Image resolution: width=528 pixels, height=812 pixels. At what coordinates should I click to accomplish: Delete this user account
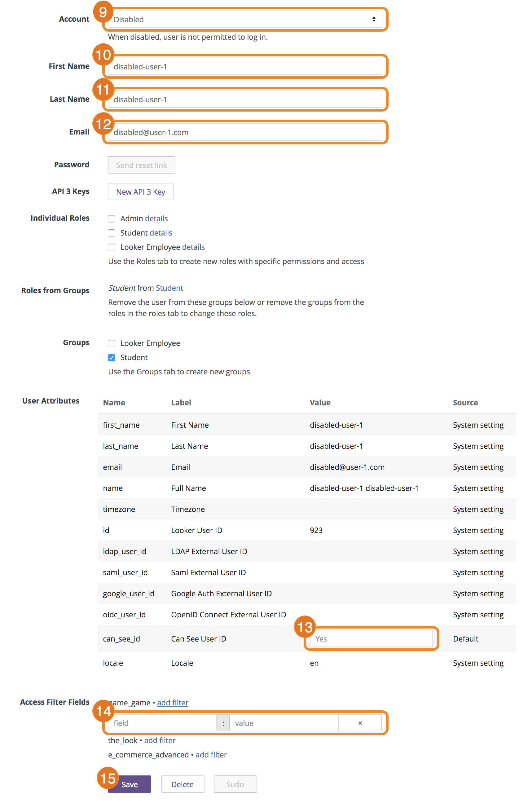(x=183, y=784)
